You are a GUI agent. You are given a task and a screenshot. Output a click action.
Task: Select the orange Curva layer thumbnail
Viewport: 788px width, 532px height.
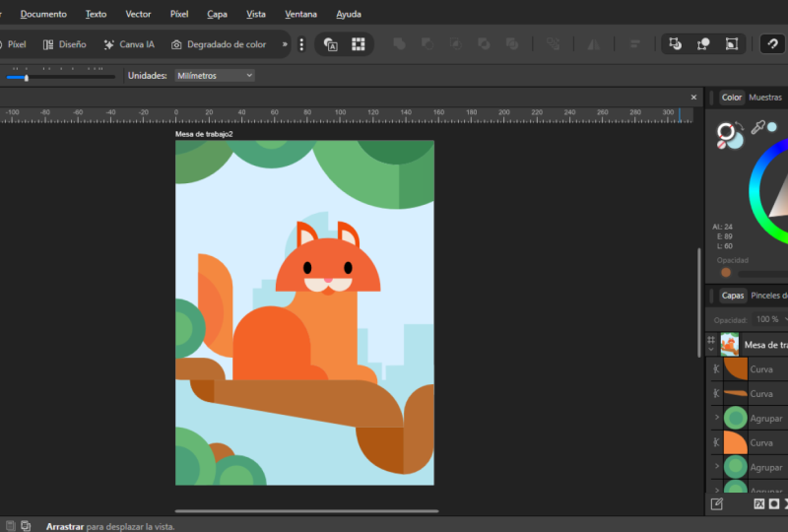[x=735, y=442]
